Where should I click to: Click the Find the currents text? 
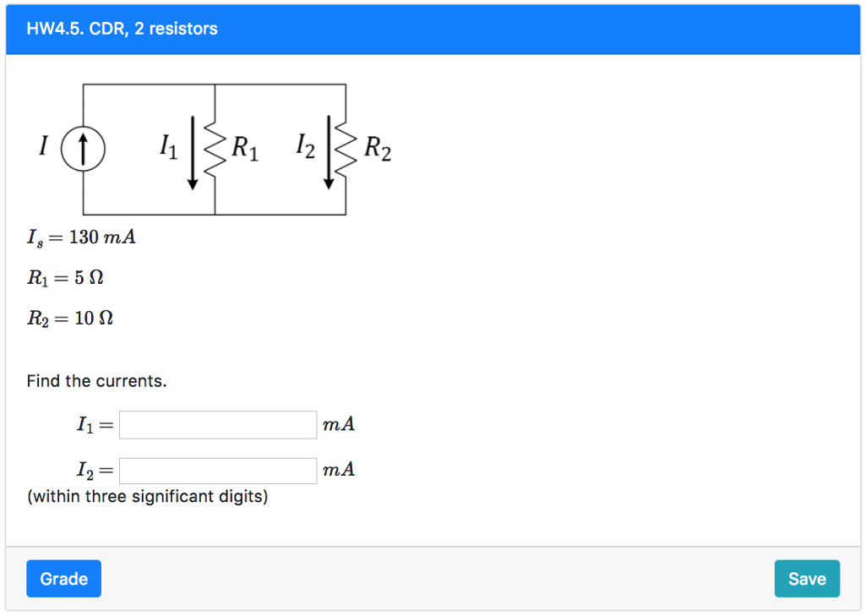click(x=95, y=381)
